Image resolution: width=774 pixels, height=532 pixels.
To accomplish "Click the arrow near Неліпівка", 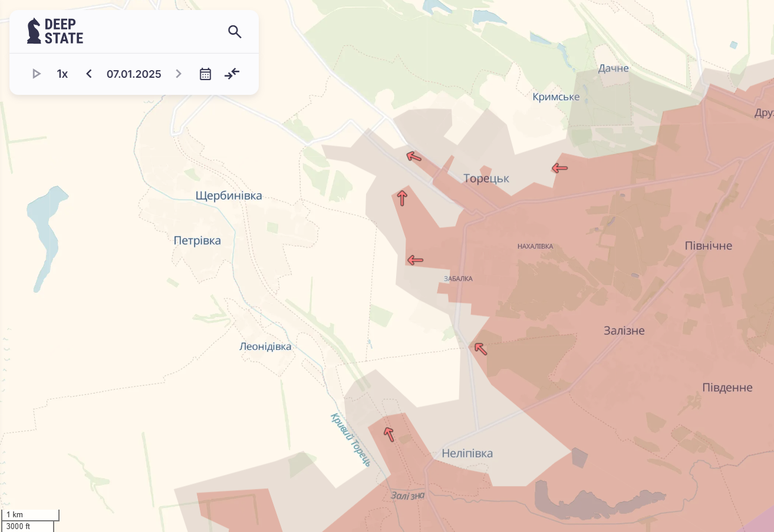I will coord(388,434).
